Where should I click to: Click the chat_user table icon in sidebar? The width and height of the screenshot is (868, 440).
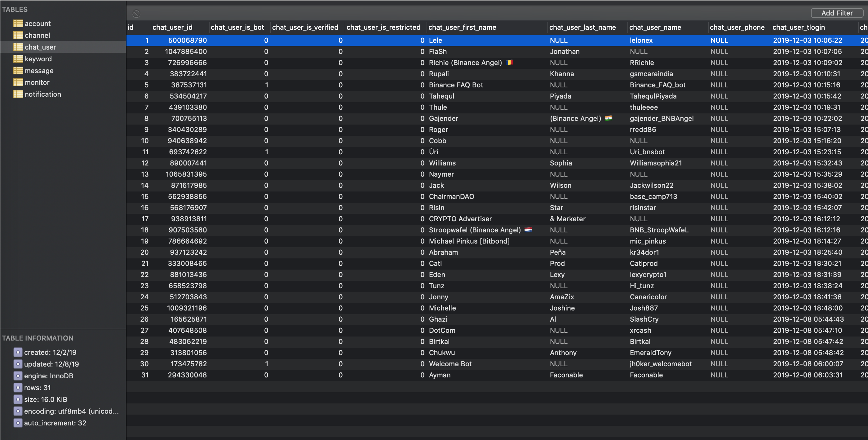click(18, 46)
